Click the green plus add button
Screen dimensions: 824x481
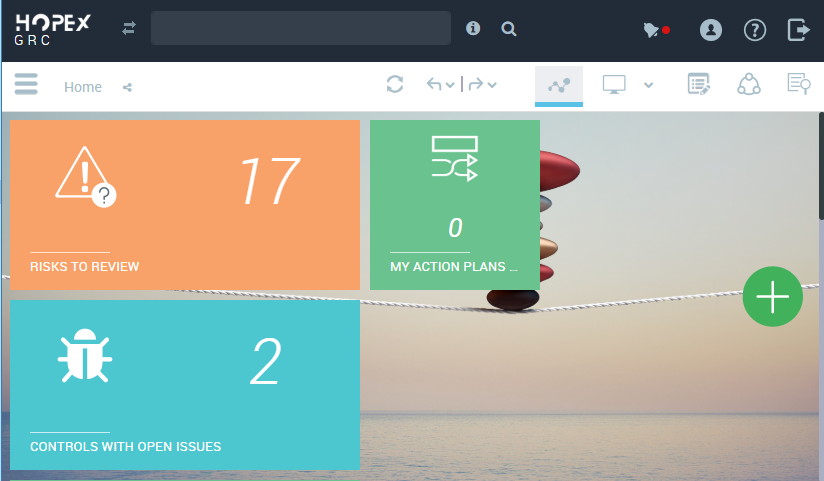(x=773, y=297)
